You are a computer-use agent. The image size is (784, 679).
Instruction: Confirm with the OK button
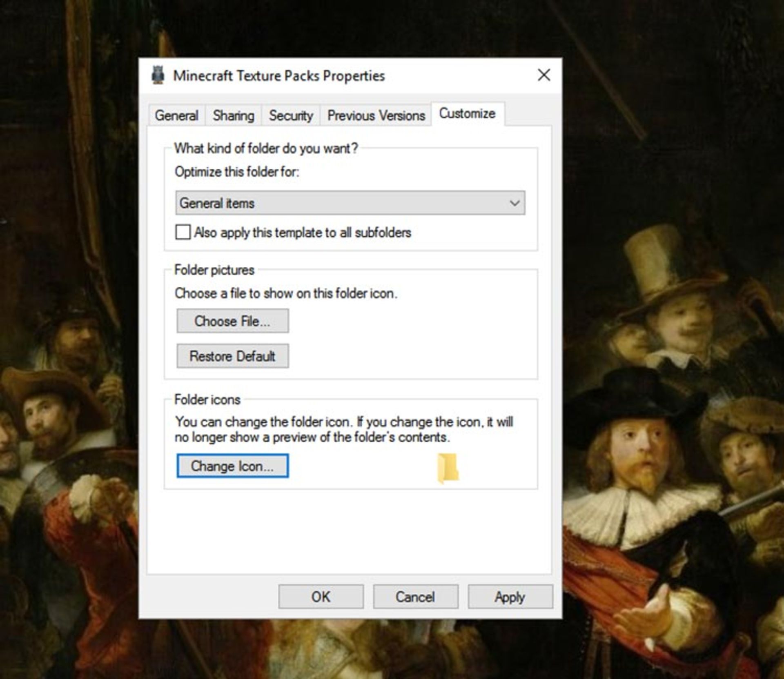(321, 597)
